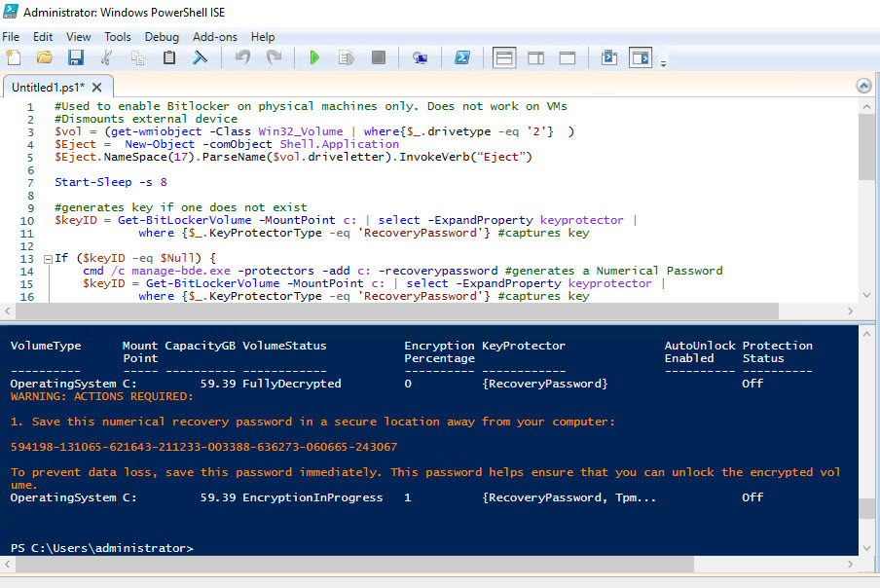Cut selection with scissors icon

coord(107,57)
